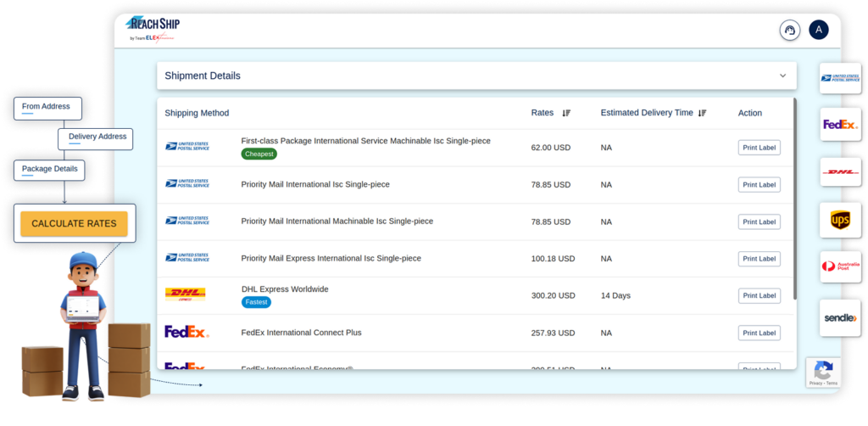Click the 14 Days delivery time
The width and height of the screenshot is (868, 426).
(615, 296)
